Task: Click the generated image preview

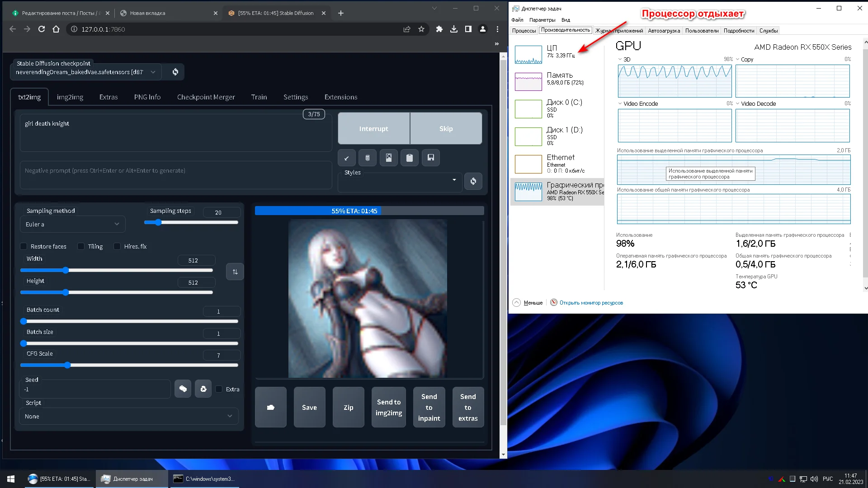Action: click(368, 299)
